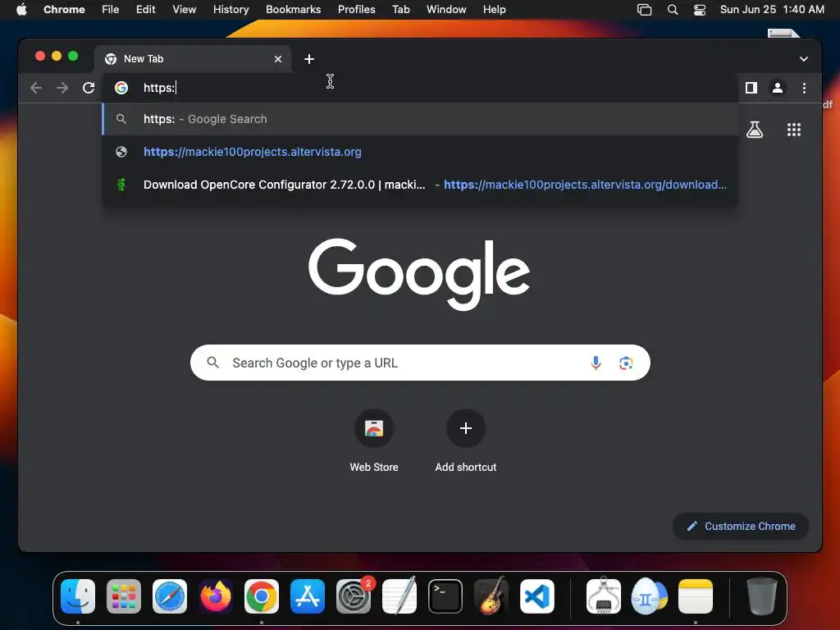Click into the address bar text
840x630 pixels.
tap(159, 88)
